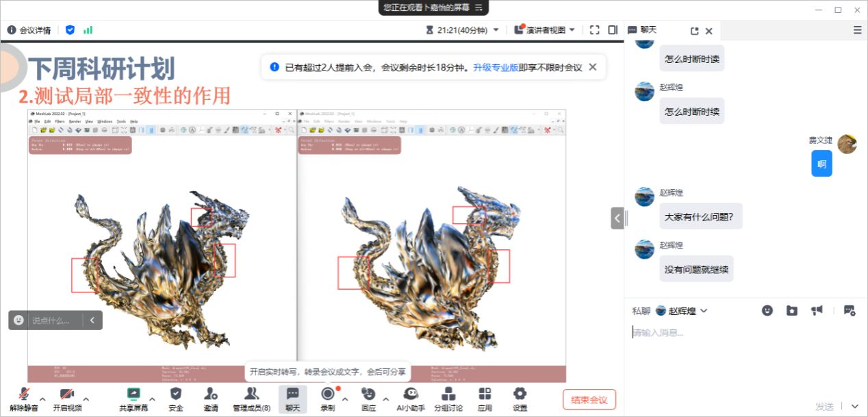
Task: Click message bubble 怎么时断时读
Action: (692, 58)
